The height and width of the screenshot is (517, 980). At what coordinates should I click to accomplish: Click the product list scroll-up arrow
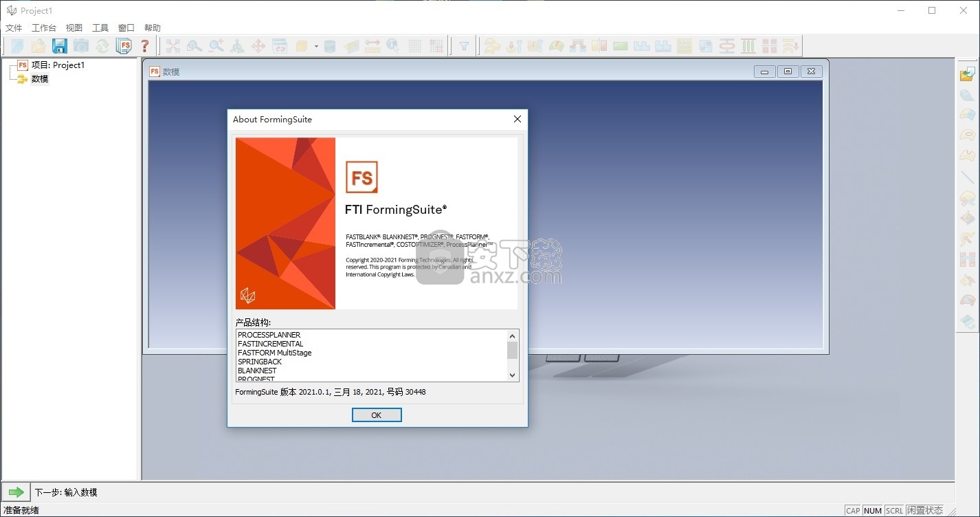coord(512,335)
